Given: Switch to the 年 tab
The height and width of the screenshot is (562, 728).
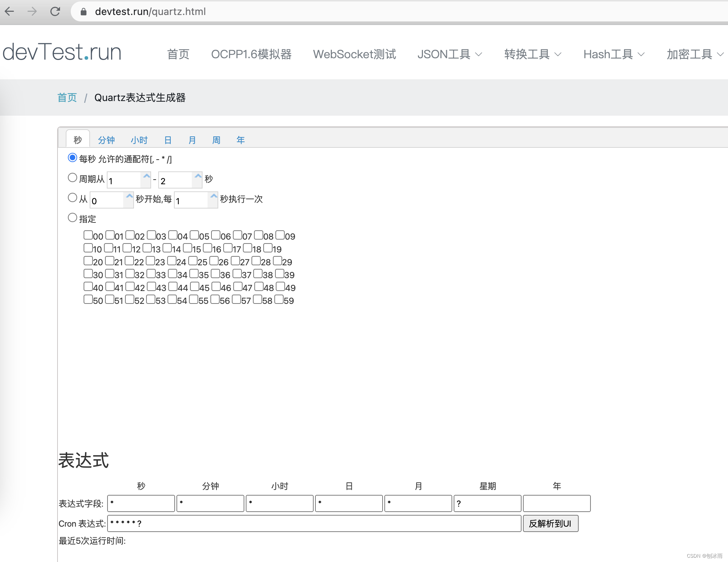Looking at the screenshot, I should point(241,140).
